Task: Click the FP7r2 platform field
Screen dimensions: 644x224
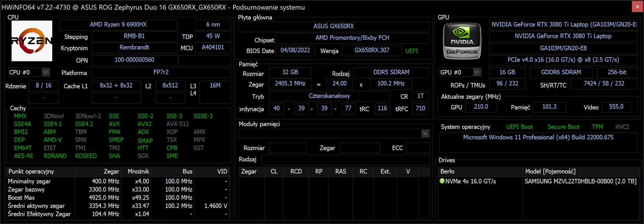Action: tap(161, 72)
